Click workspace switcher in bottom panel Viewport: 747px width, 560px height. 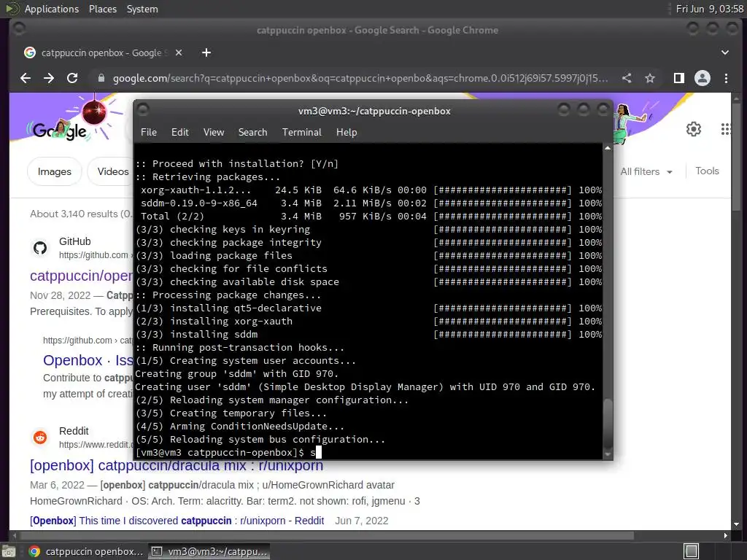tap(691, 551)
